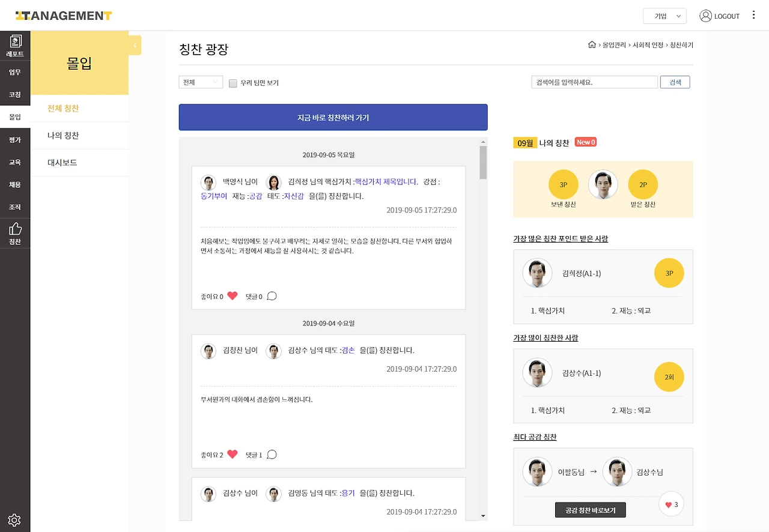The width and height of the screenshot is (769, 532).
Task: Enable the 우리 팀만 보기 checkbox
Action: pos(233,83)
